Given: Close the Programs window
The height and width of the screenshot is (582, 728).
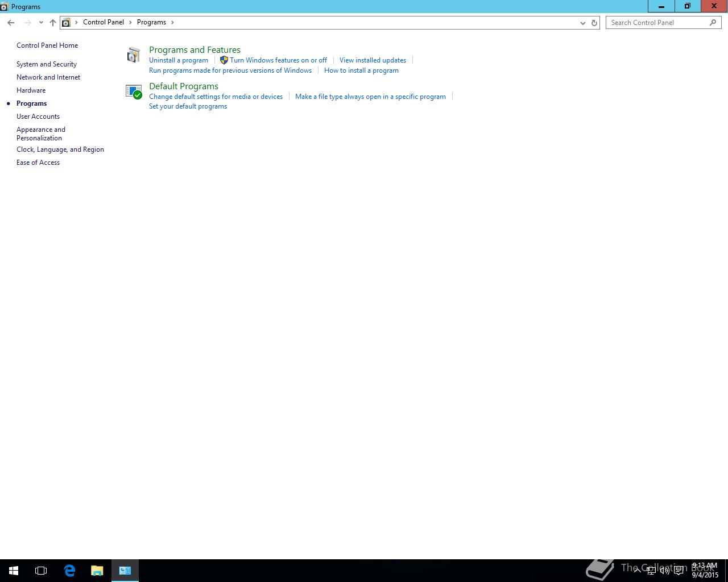Looking at the screenshot, I should pos(714,6).
